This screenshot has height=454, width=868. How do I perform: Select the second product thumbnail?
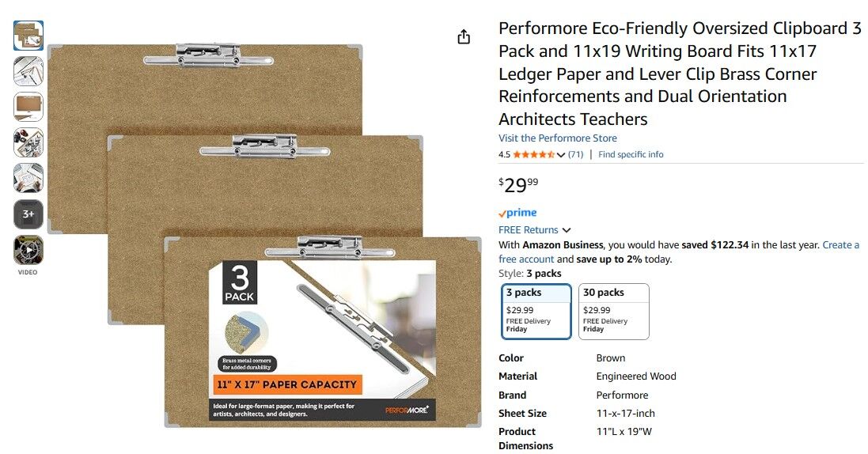click(28, 71)
